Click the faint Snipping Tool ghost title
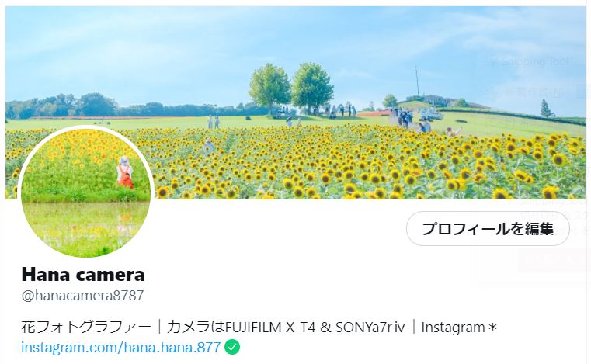 [x=527, y=61]
